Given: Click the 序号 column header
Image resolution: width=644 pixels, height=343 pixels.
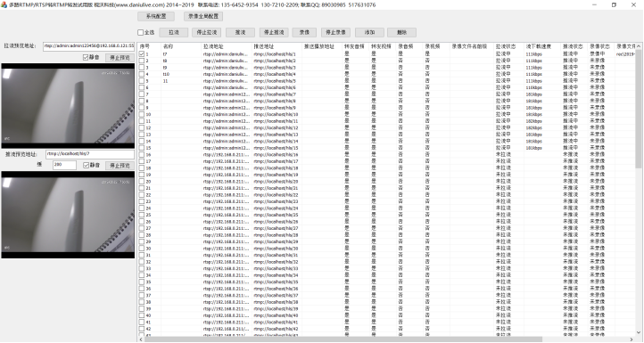Looking at the screenshot, I should tap(150, 46).
